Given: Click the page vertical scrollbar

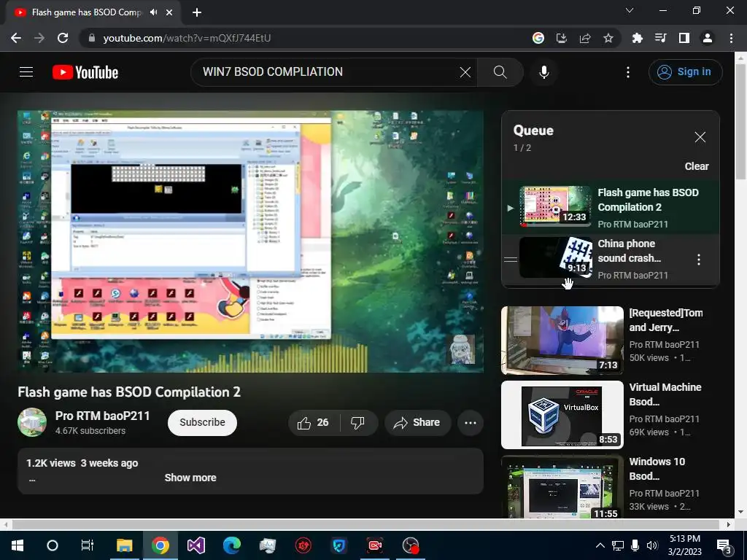Looking at the screenshot, I should pos(740,122).
